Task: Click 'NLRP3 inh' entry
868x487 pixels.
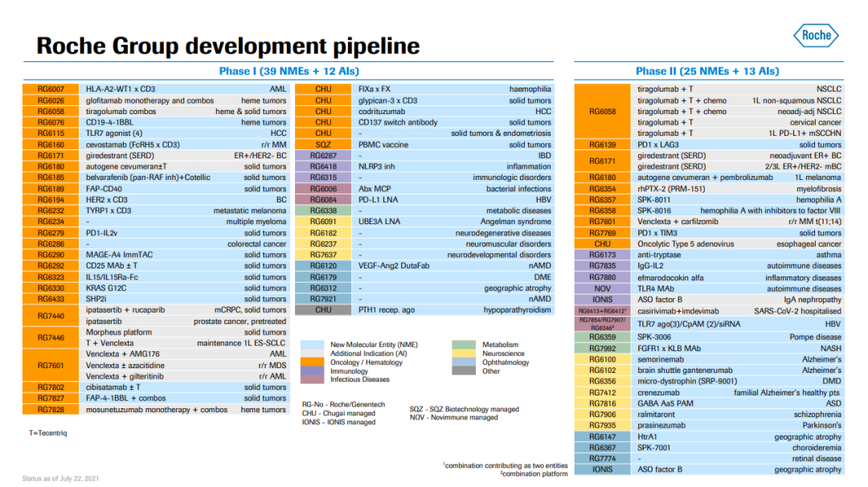Action: pyautogui.click(x=376, y=166)
